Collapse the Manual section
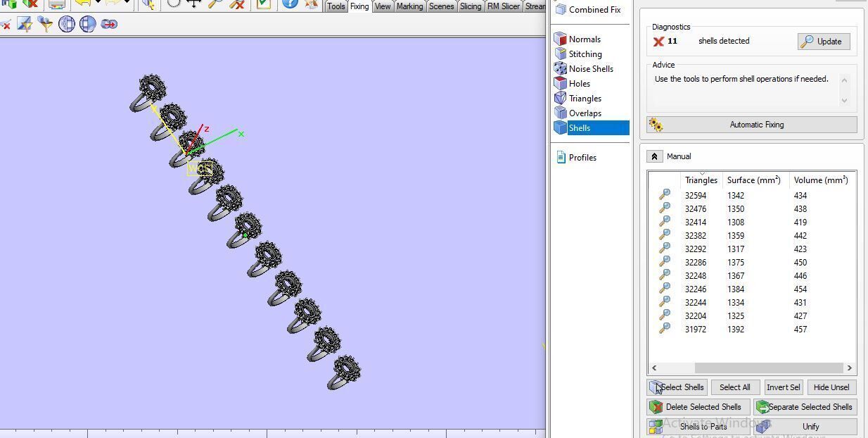The width and height of the screenshot is (868, 438). coord(654,156)
